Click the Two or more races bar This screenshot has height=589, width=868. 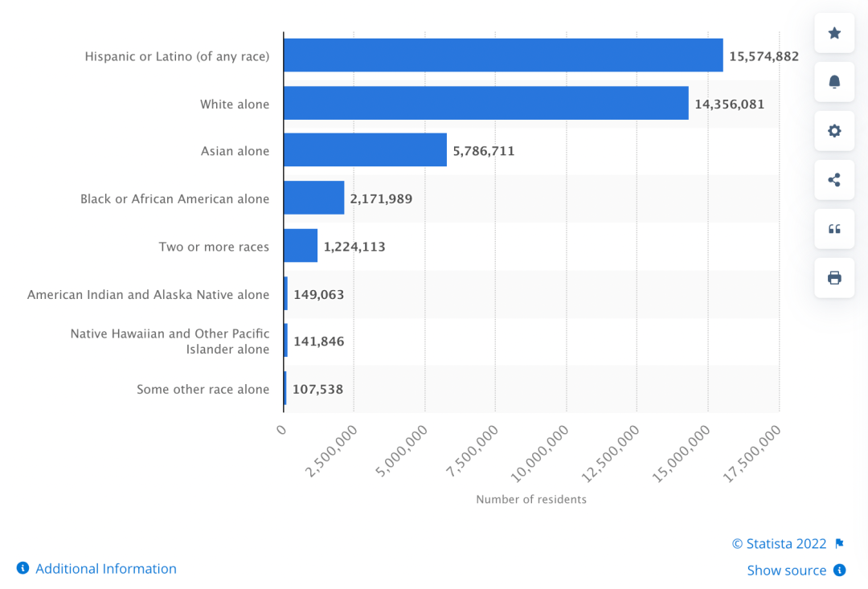(301, 246)
